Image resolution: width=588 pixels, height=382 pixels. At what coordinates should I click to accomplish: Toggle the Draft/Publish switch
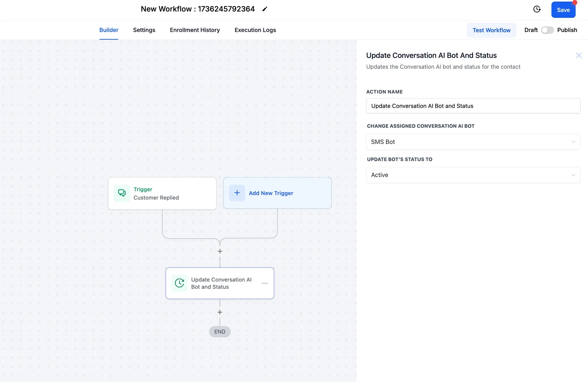547,30
